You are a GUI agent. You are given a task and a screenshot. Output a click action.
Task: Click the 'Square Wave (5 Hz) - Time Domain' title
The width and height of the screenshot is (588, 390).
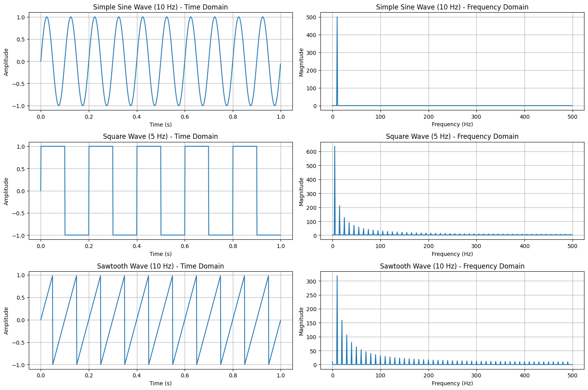click(x=160, y=136)
